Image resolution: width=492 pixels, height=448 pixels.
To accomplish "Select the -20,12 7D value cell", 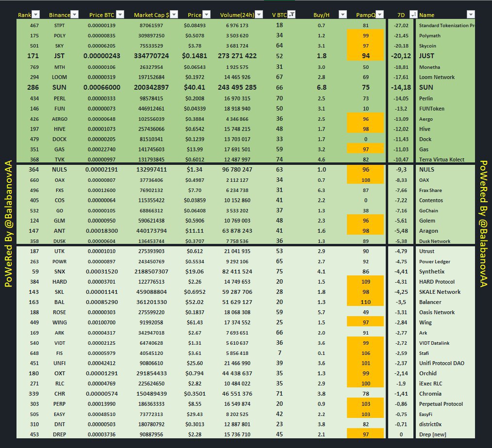I will tap(401, 56).
